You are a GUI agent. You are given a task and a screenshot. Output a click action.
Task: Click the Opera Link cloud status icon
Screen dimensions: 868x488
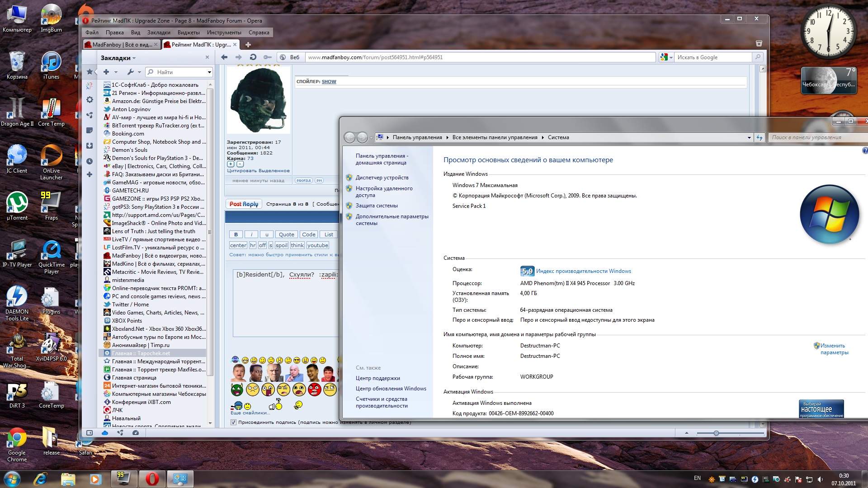coord(105,433)
